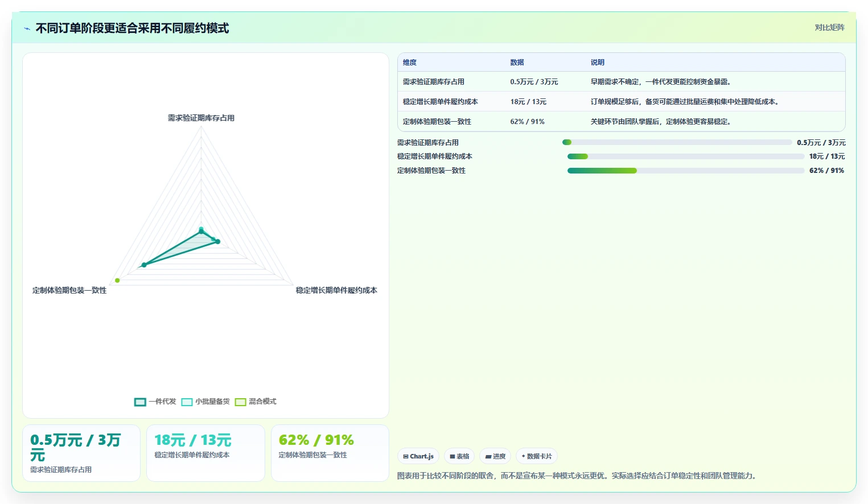Select the 数据卡片 tag chip
This screenshot has height=504, width=868.
point(537,456)
